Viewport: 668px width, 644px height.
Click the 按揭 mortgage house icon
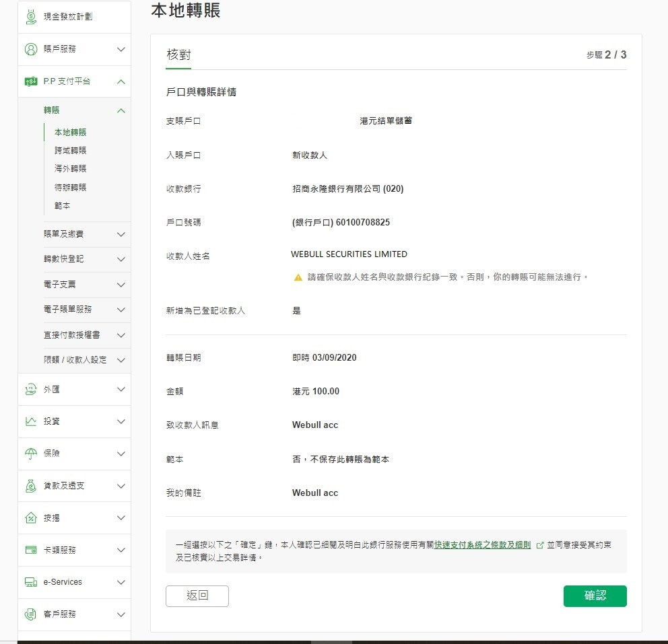[31, 518]
